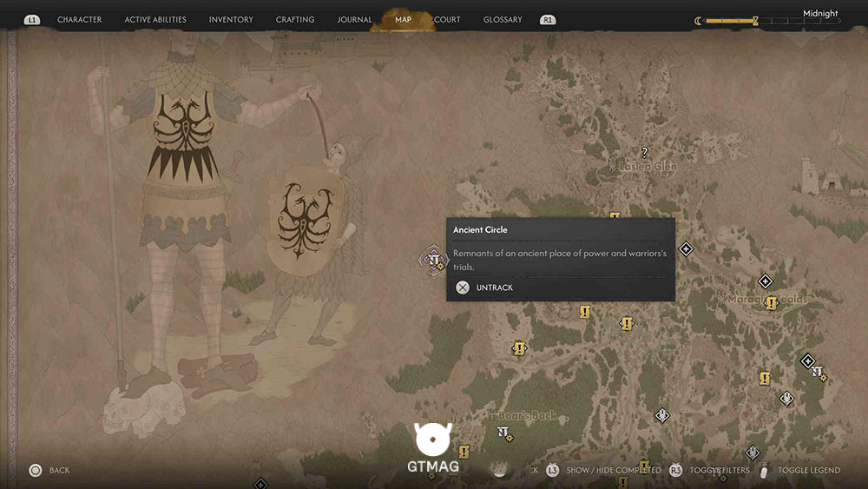Open the CHARACTER tab
Screen dimensions: 868x489
[79, 19]
